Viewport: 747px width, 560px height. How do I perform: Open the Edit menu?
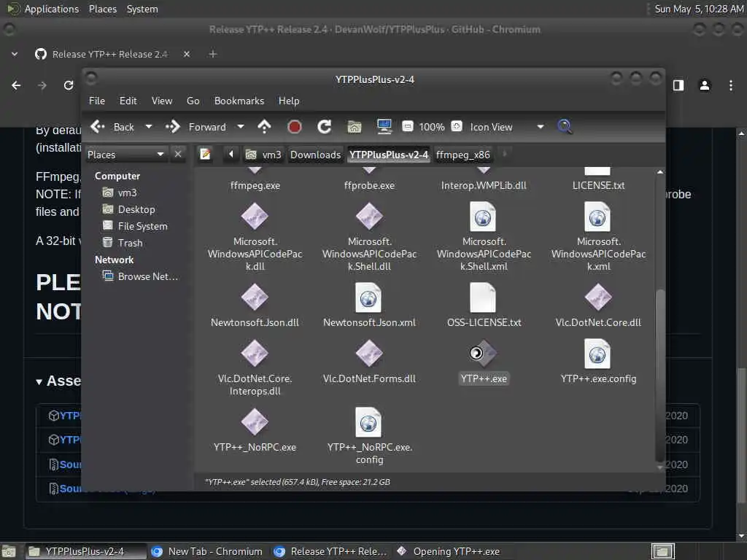point(128,101)
